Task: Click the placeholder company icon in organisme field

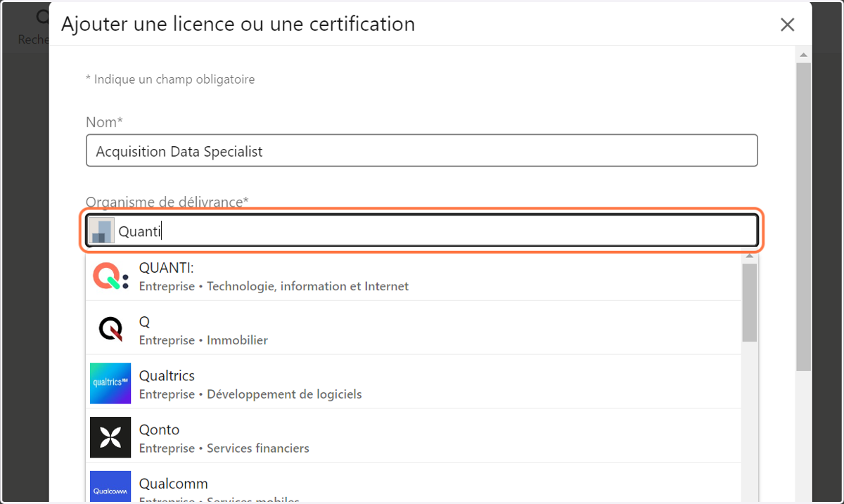Action: click(x=101, y=231)
